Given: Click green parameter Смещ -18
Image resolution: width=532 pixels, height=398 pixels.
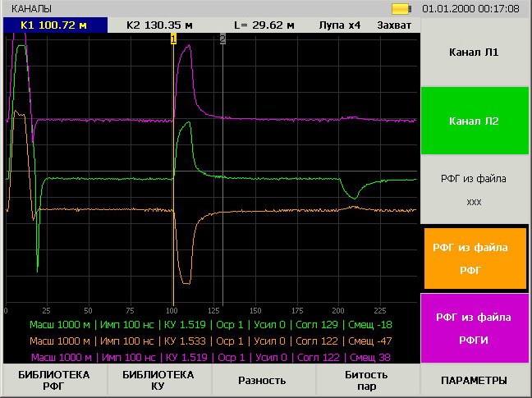Looking at the screenshot, I should click(x=370, y=325).
